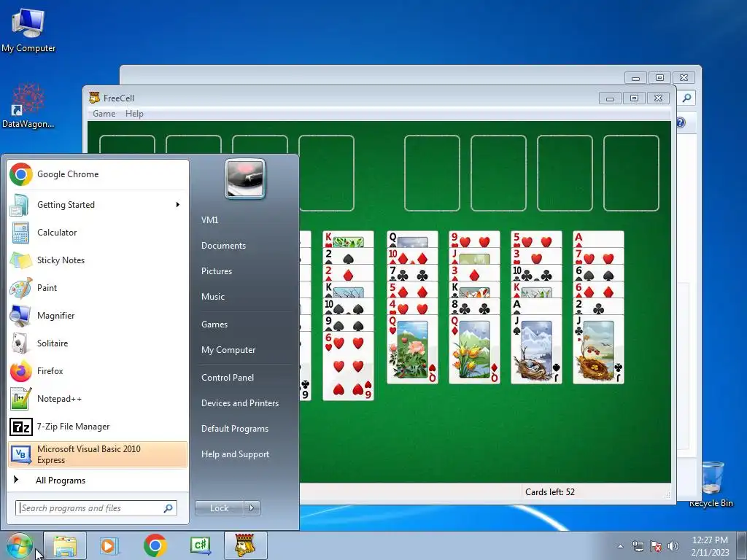Open the shutdown options arrow beside Lock
Image resolution: width=747 pixels, height=560 pixels.
pos(252,508)
